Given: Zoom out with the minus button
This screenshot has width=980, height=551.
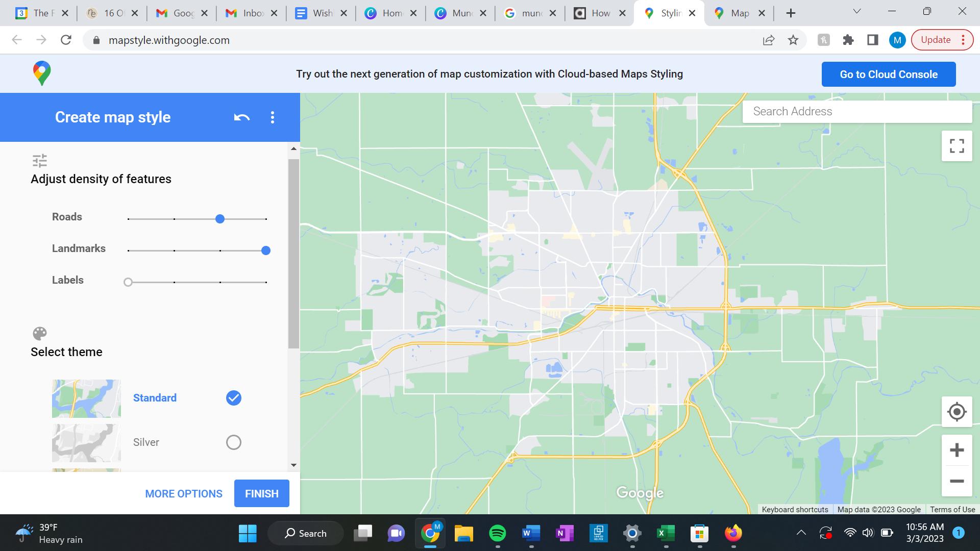Looking at the screenshot, I should 957,481.
